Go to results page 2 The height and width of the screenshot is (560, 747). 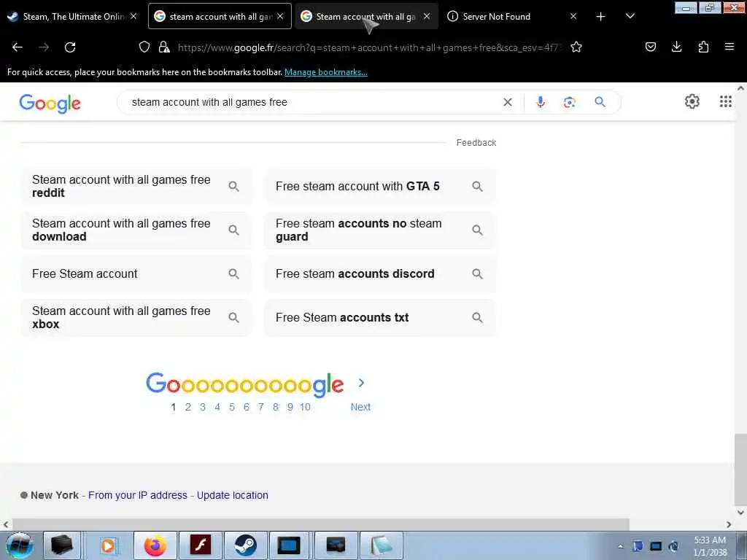click(188, 407)
